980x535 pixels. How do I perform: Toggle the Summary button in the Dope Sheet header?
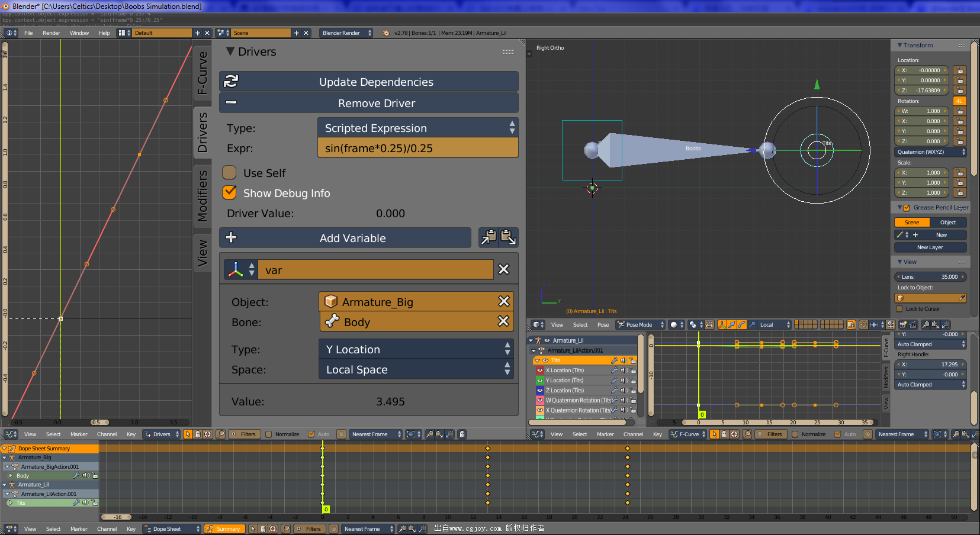[223, 529]
